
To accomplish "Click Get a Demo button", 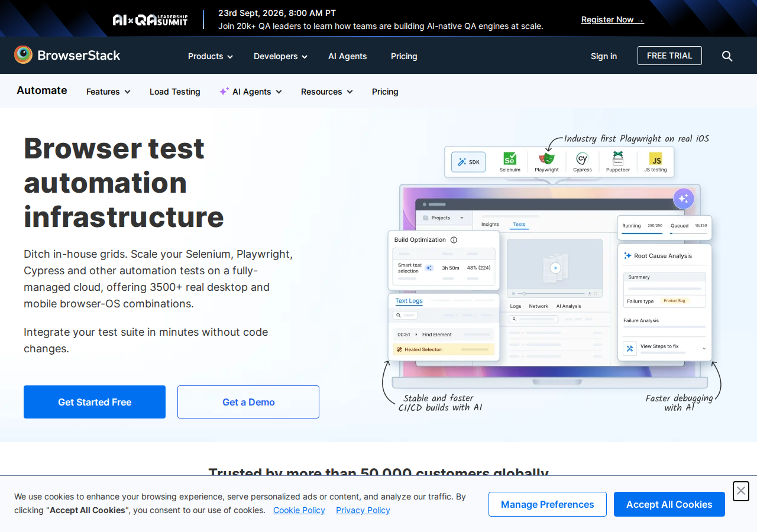I will [x=248, y=402].
